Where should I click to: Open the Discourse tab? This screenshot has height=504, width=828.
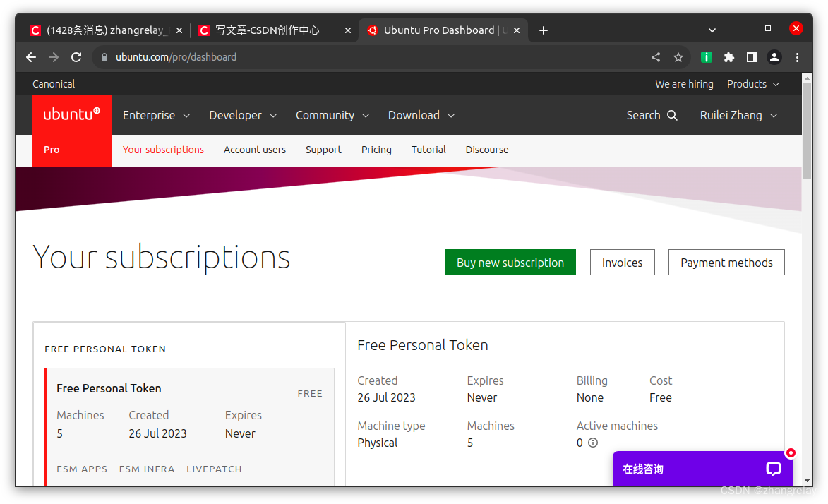pyautogui.click(x=487, y=150)
